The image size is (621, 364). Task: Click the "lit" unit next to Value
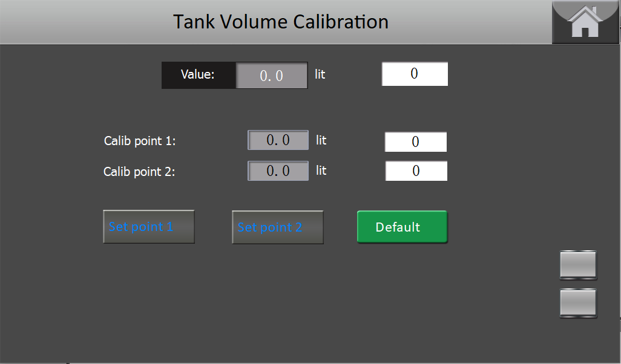(320, 74)
